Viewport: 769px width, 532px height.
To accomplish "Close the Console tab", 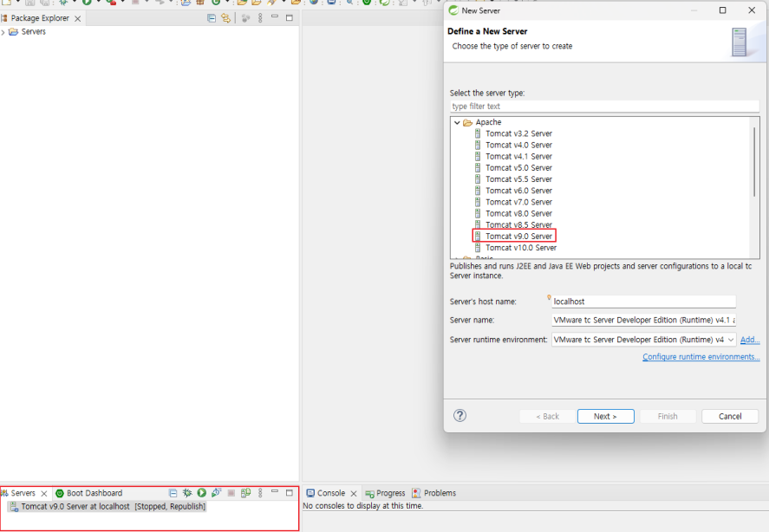I will click(354, 493).
